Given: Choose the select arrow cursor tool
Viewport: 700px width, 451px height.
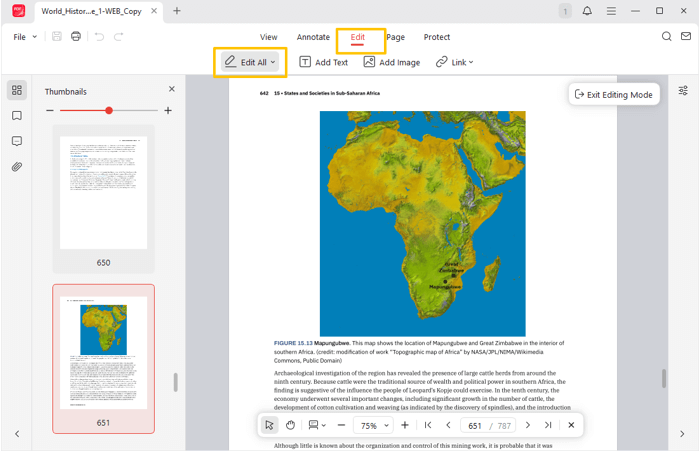Looking at the screenshot, I should click(269, 425).
